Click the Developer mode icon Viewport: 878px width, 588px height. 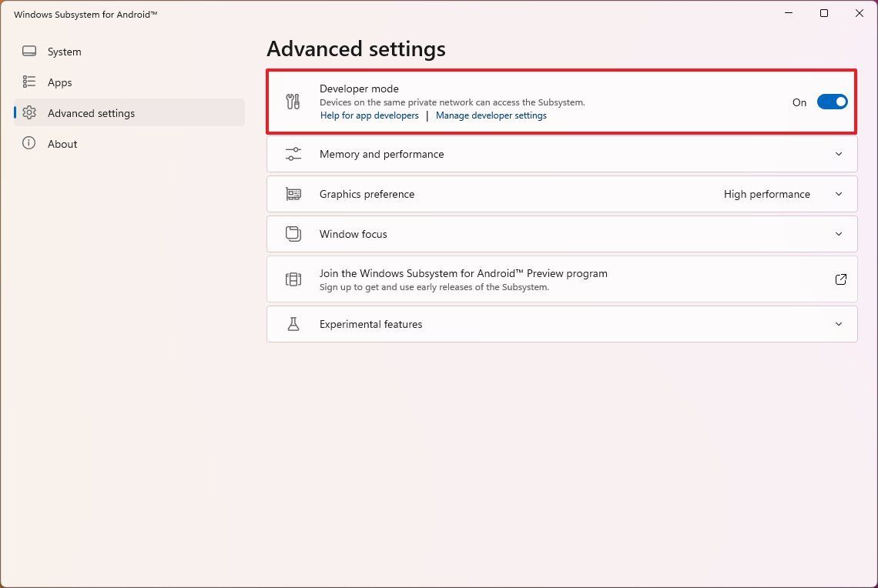pos(293,101)
